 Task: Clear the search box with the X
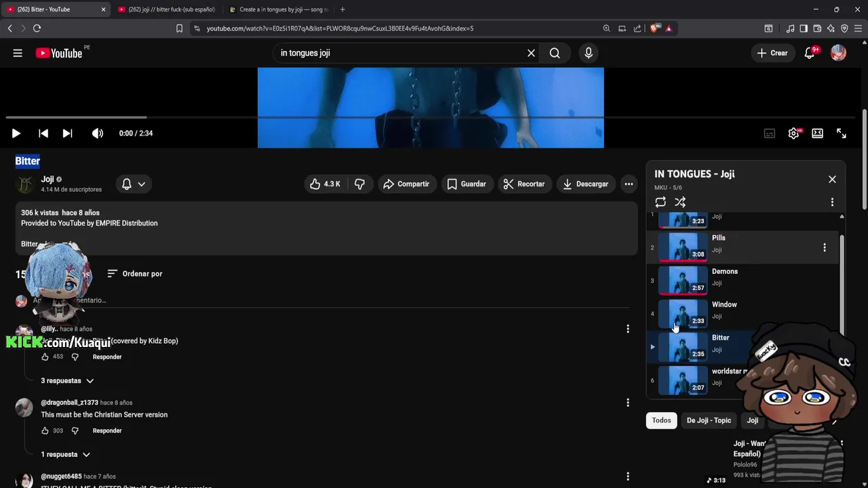click(x=531, y=53)
